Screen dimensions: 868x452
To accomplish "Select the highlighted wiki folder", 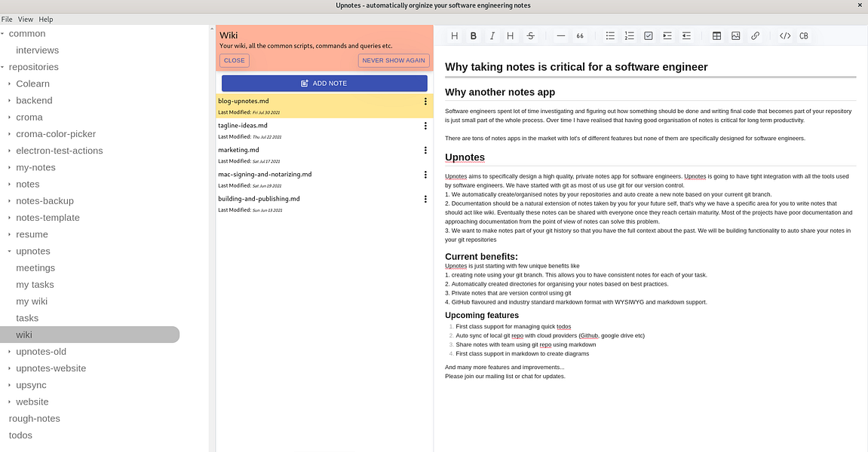I will tap(90, 334).
